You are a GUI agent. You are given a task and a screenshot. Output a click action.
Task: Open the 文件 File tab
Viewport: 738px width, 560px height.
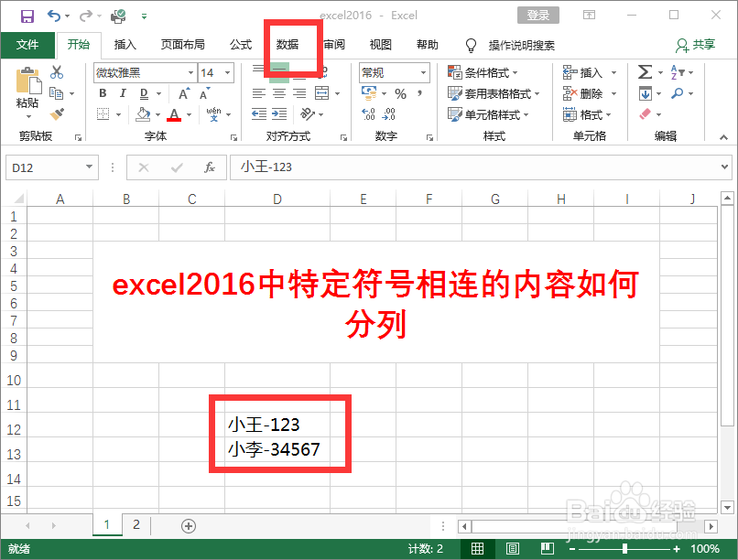pos(27,45)
